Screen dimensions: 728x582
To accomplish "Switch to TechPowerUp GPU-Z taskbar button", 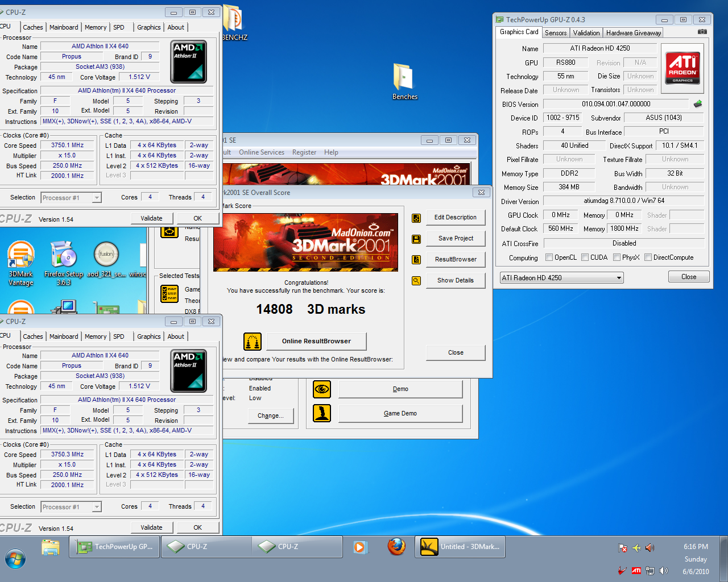I will pos(114,547).
